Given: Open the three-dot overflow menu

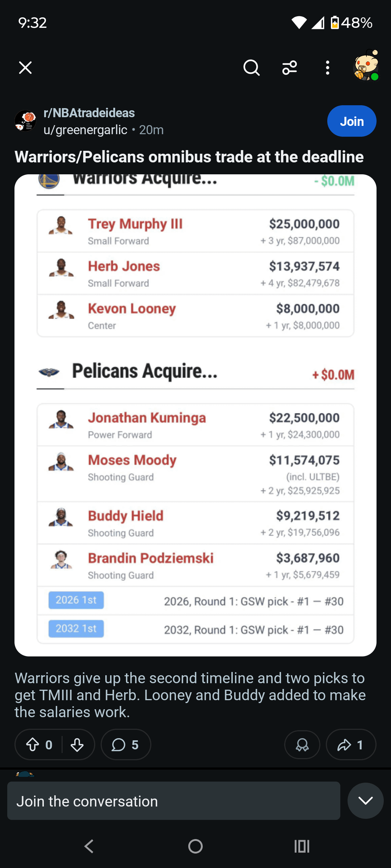Looking at the screenshot, I should [x=328, y=68].
